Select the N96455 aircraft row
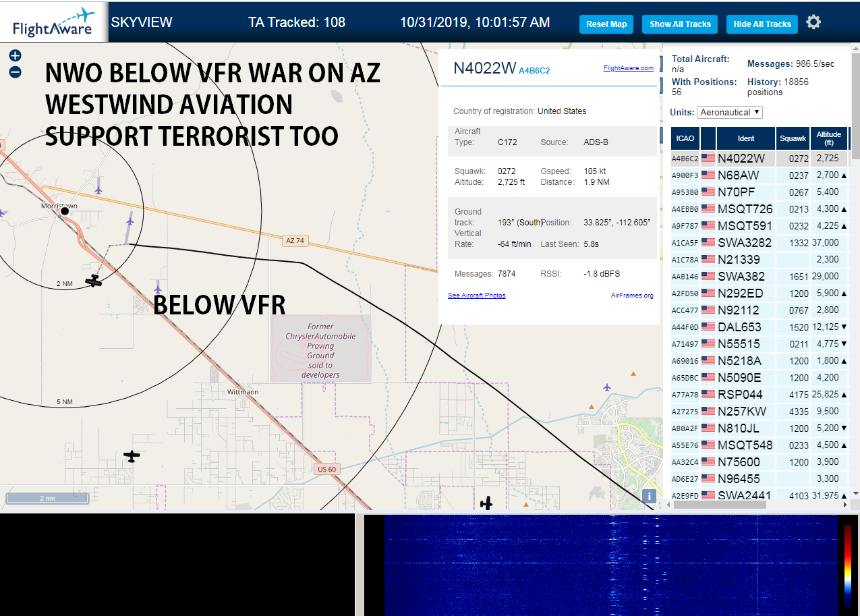The height and width of the screenshot is (616, 860). point(760,479)
